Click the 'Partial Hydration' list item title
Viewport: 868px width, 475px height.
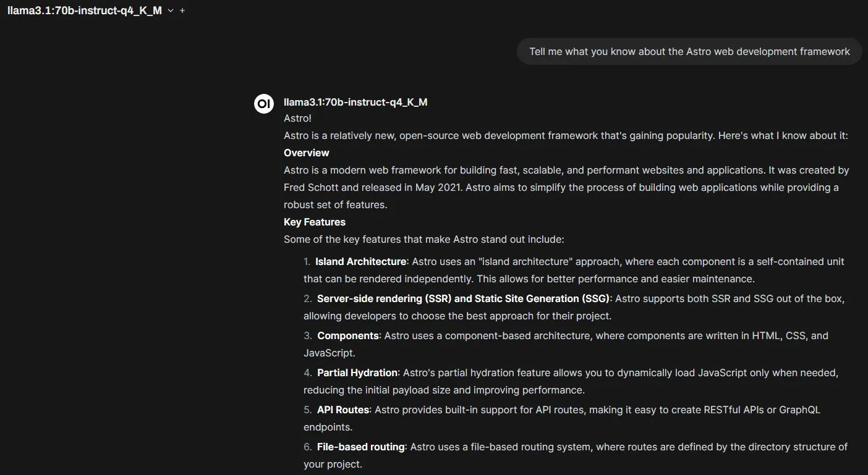pos(357,372)
